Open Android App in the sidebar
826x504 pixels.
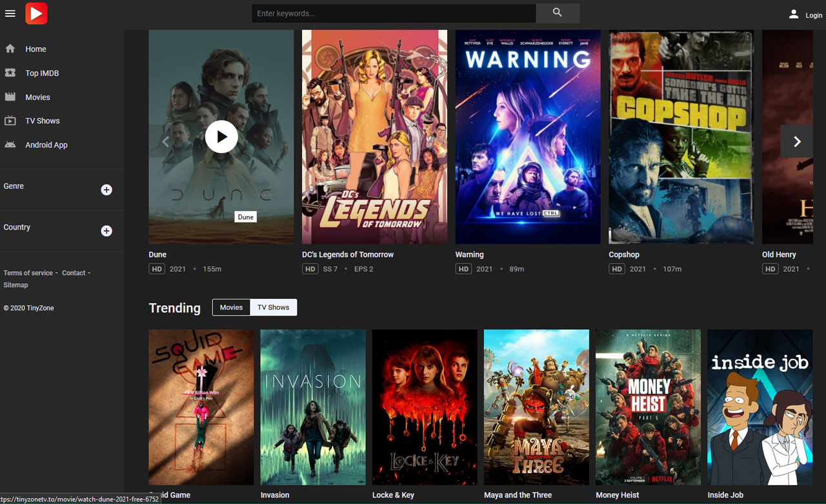click(46, 145)
